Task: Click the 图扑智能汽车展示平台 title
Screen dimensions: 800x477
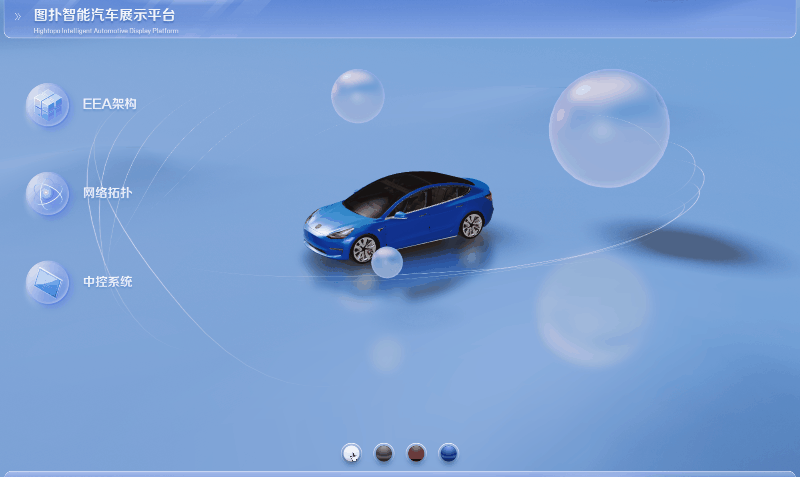Action: pyautogui.click(x=104, y=15)
